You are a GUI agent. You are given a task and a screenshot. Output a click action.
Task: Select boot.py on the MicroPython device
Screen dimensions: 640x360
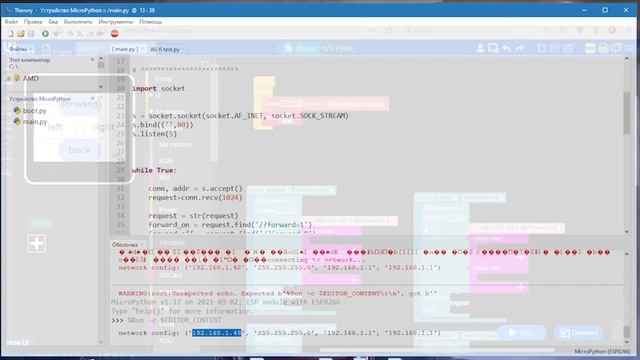coord(34,111)
